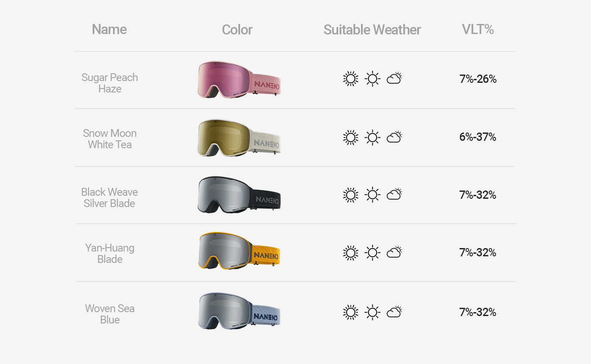
Task: Click the bright sun icon for Woven Sea Blue
Action: (350, 312)
